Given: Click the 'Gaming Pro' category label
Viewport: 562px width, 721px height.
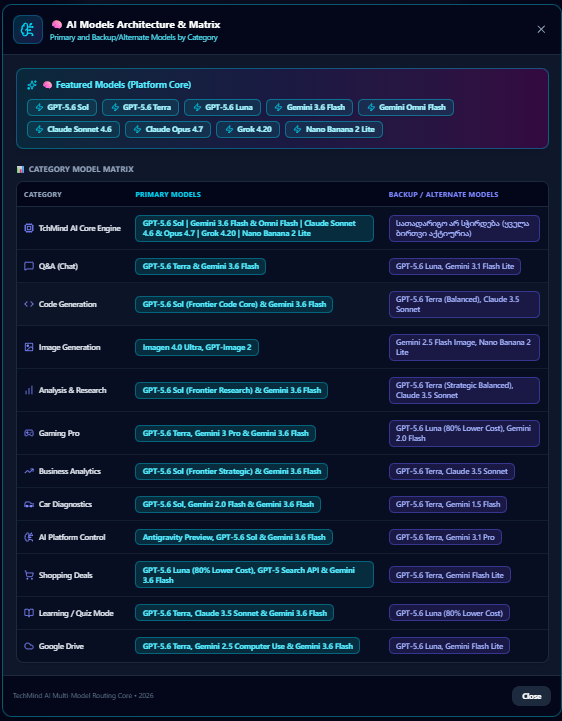Looking at the screenshot, I should [x=59, y=433].
